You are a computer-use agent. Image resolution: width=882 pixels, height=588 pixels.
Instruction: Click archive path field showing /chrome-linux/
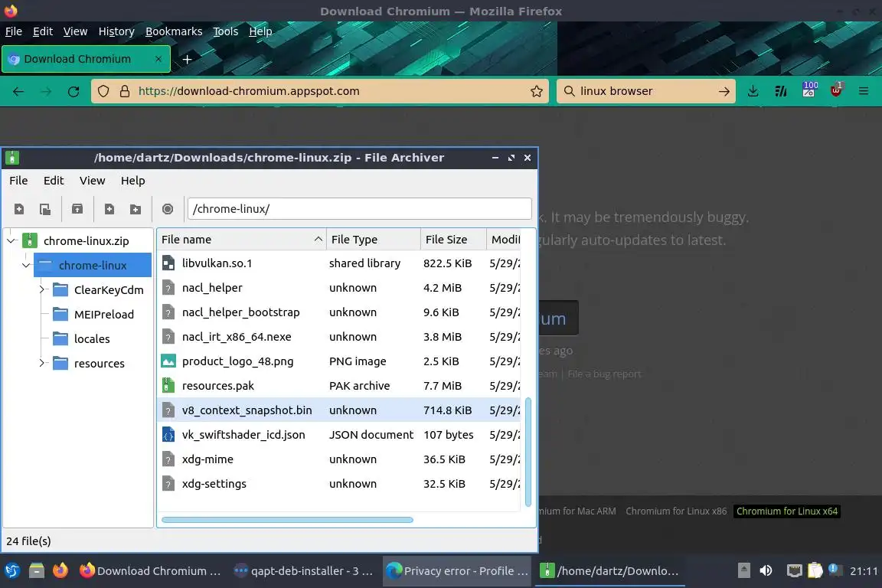pyautogui.click(x=359, y=209)
